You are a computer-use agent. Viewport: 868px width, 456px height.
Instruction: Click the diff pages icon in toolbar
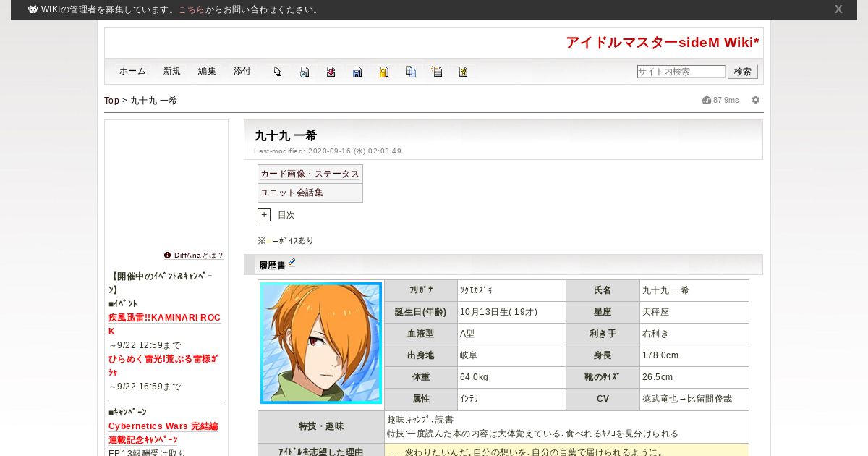click(x=278, y=72)
